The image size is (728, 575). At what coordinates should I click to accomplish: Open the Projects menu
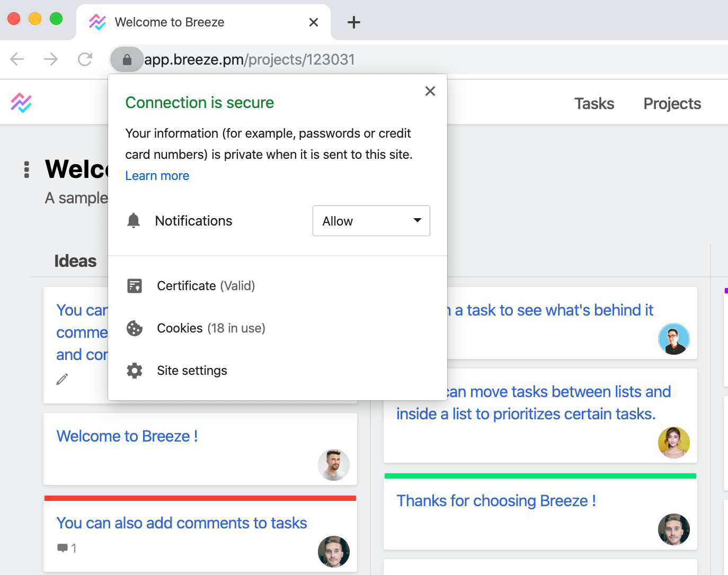click(672, 104)
